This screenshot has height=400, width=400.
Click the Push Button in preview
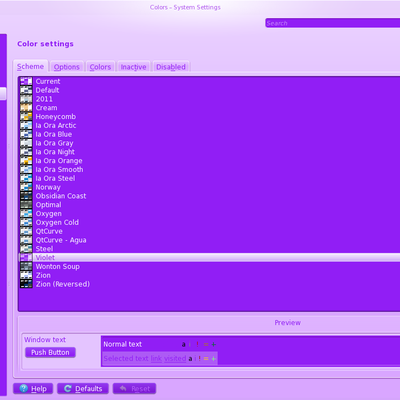click(50, 352)
